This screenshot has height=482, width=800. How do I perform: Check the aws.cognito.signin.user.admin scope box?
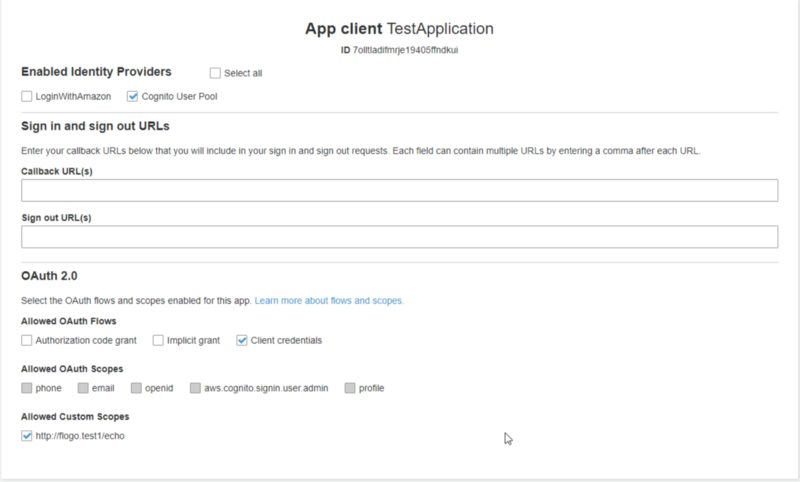195,388
